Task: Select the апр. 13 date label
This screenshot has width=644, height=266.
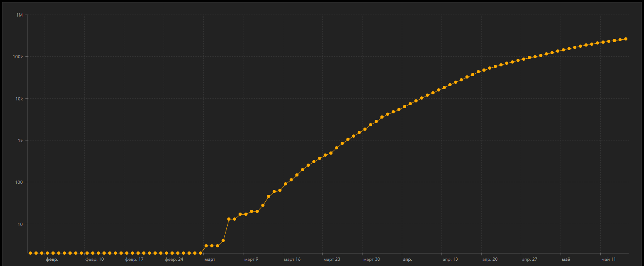Action: click(450, 259)
